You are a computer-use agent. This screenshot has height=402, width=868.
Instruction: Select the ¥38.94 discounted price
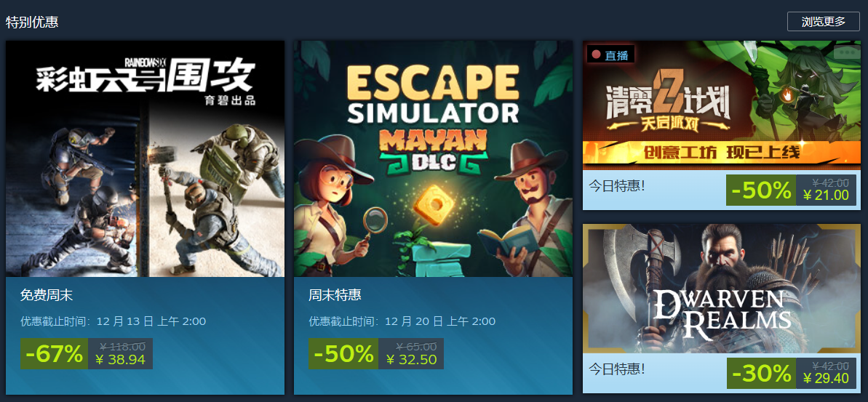tap(120, 360)
